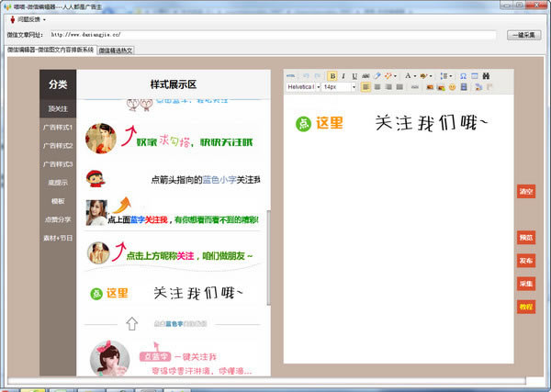551x392 pixels.
Task: Click the binoculars find icon
Action: pyautogui.click(x=487, y=75)
